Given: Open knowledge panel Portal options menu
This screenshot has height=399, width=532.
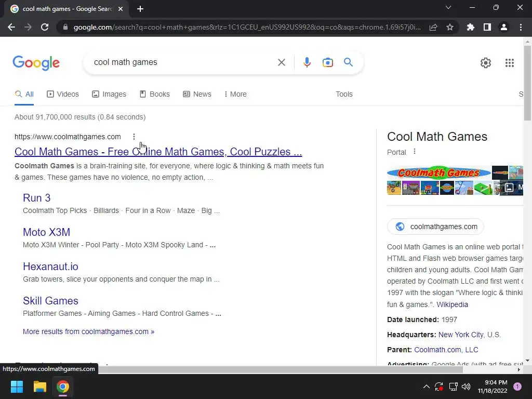Looking at the screenshot, I should pyautogui.click(x=414, y=152).
